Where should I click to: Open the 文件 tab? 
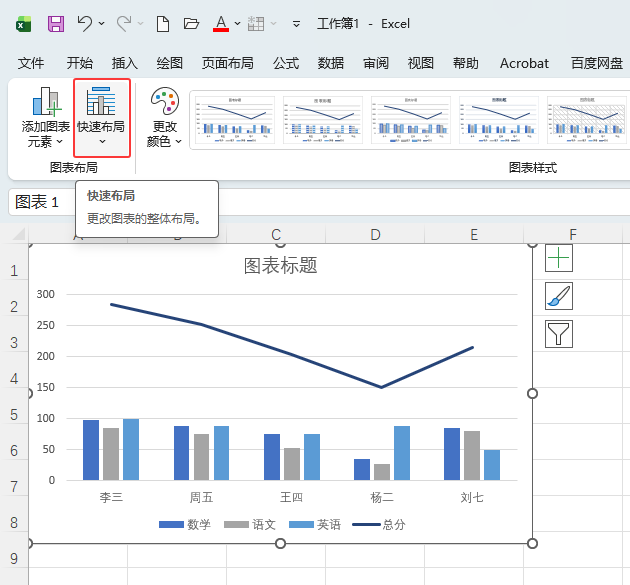[x=31, y=63]
